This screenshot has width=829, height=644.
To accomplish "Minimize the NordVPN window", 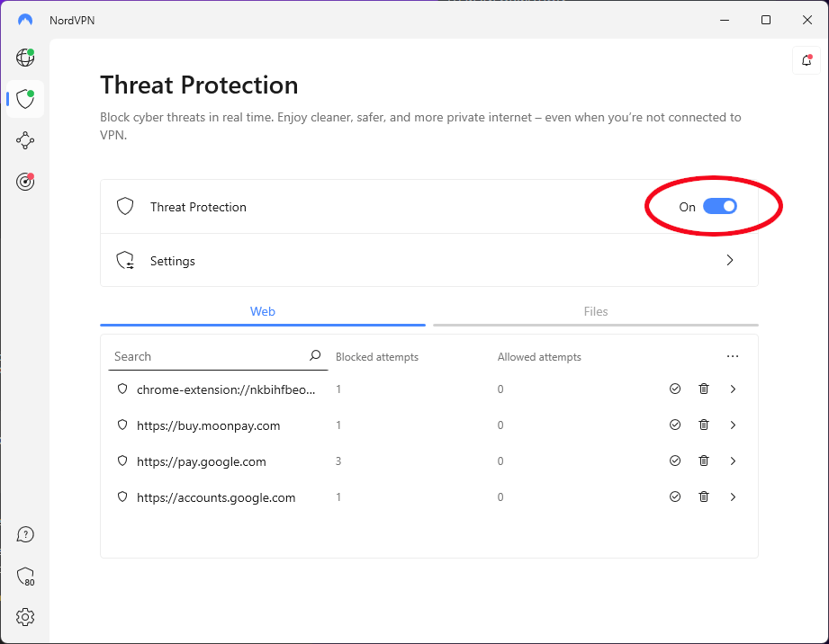I will click(725, 20).
